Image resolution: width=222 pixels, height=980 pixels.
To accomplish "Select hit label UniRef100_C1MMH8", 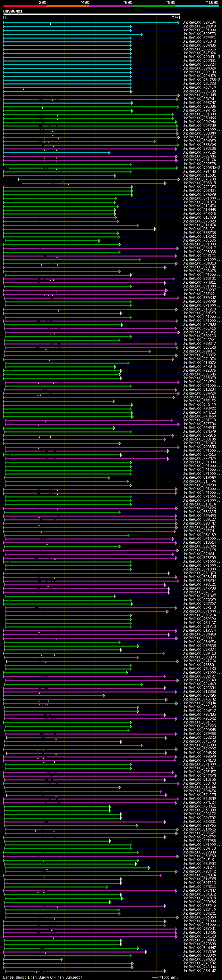I will coord(199,210).
